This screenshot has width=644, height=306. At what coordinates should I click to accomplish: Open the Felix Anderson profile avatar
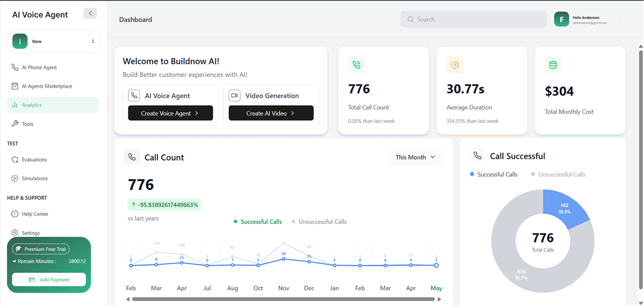(561, 19)
